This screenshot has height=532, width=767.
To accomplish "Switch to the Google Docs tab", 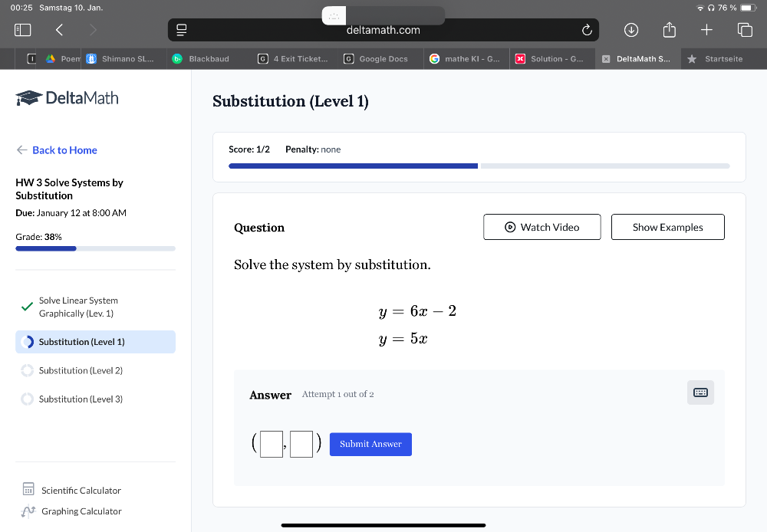I will coord(377,59).
